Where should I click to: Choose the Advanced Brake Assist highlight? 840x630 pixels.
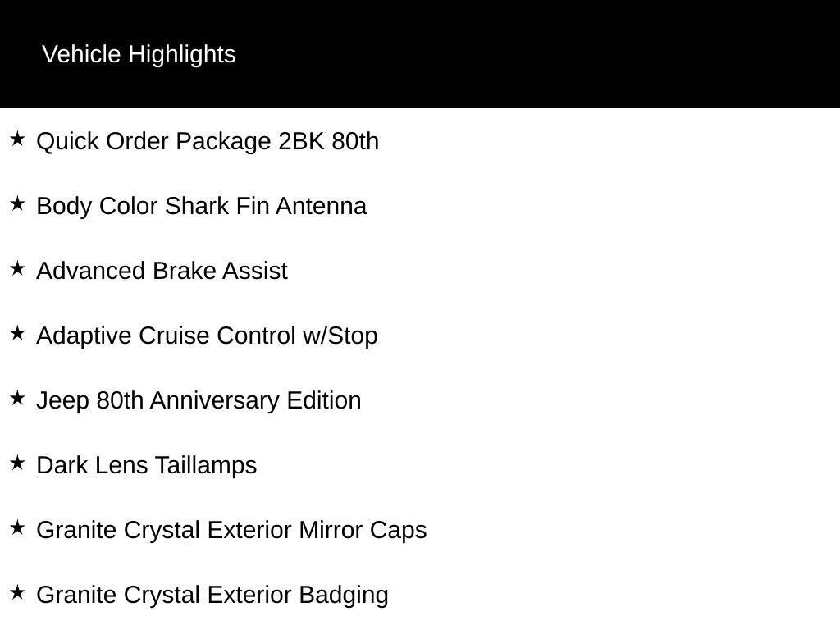pos(162,271)
